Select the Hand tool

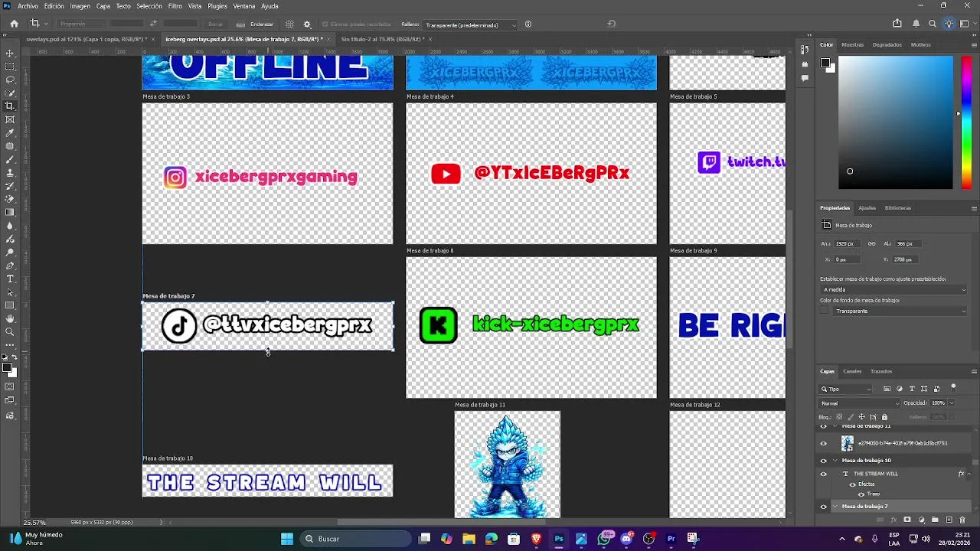10,318
